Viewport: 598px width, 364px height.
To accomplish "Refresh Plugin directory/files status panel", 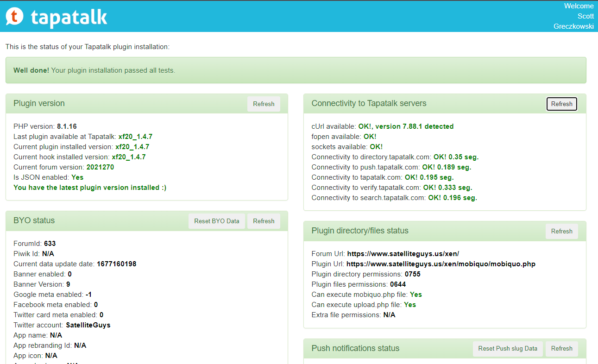I will pyautogui.click(x=562, y=231).
